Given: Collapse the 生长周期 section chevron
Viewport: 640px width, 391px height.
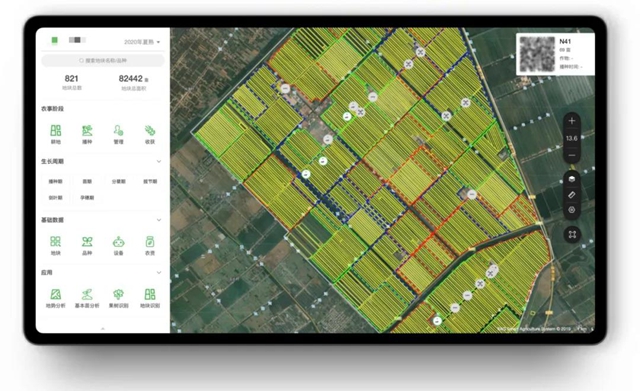Looking at the screenshot, I should (x=159, y=162).
